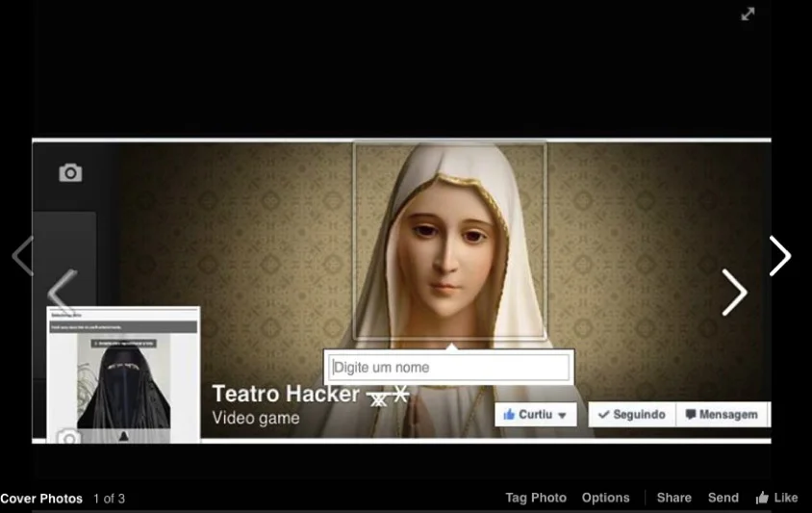Go to previous photo with outer left arrow
The image size is (812, 513).
click(23, 255)
